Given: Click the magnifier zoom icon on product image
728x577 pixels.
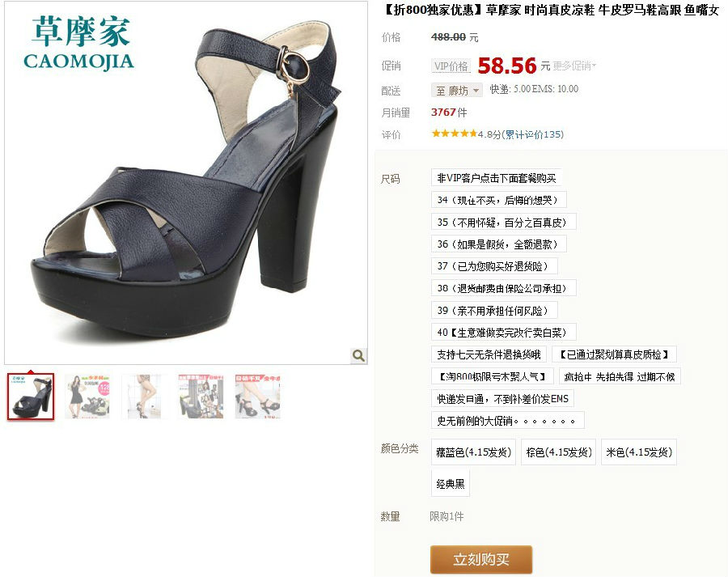Looking at the screenshot, I should click(x=358, y=355).
